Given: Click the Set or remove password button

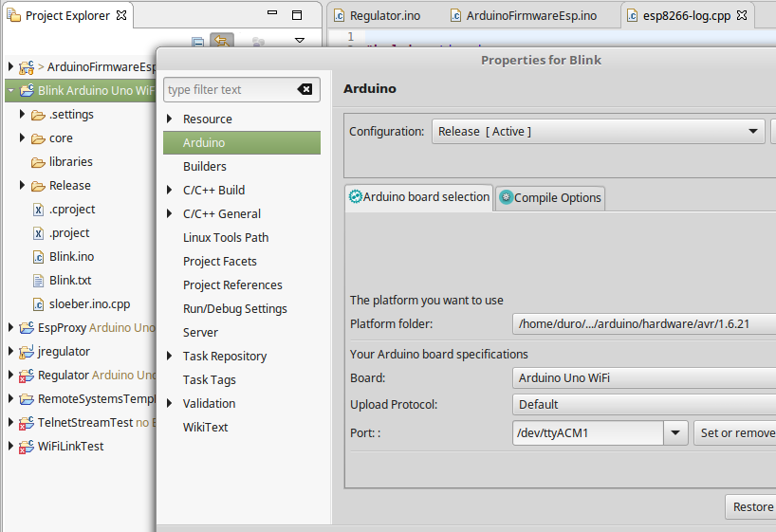Looking at the screenshot, I should [x=736, y=433].
